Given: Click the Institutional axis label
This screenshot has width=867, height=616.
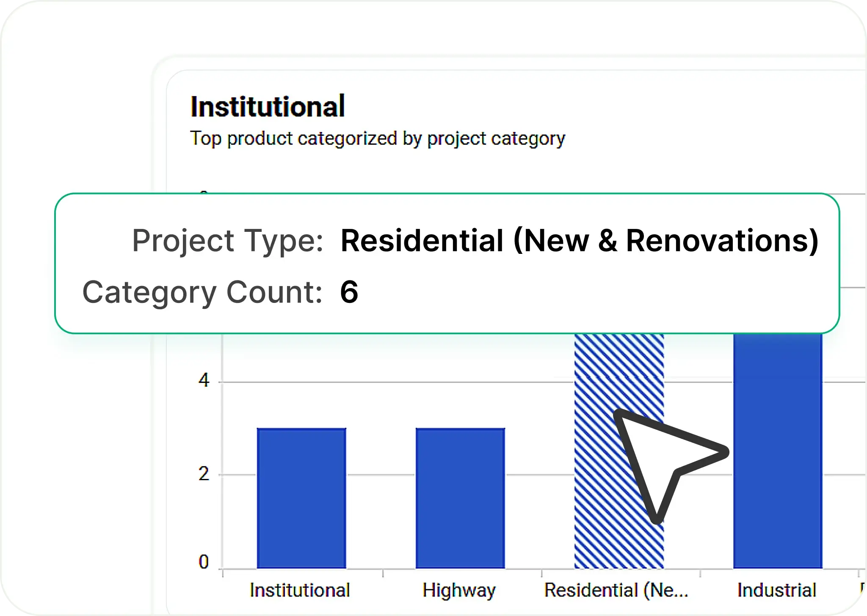Looking at the screenshot, I should pos(300,589).
